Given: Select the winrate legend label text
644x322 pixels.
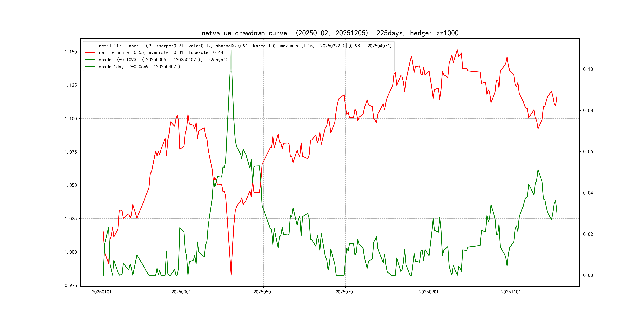Looking at the screenshot, I should [x=161, y=53].
